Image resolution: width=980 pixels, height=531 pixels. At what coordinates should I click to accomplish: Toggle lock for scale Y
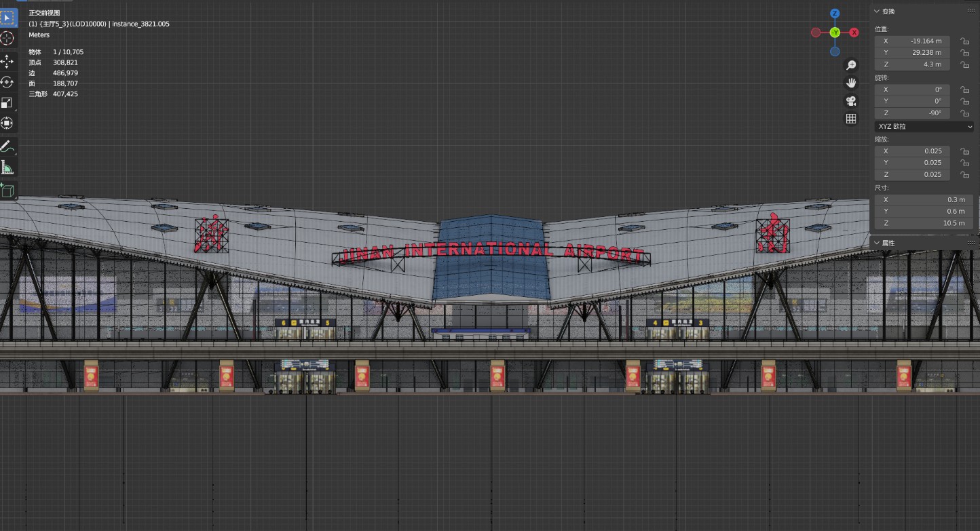[x=964, y=163]
